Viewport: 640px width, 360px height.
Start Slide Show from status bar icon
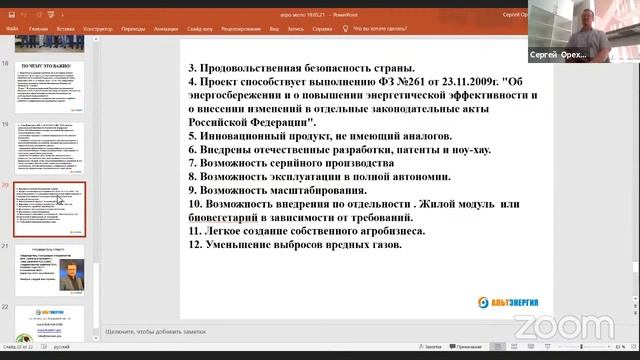548,347
